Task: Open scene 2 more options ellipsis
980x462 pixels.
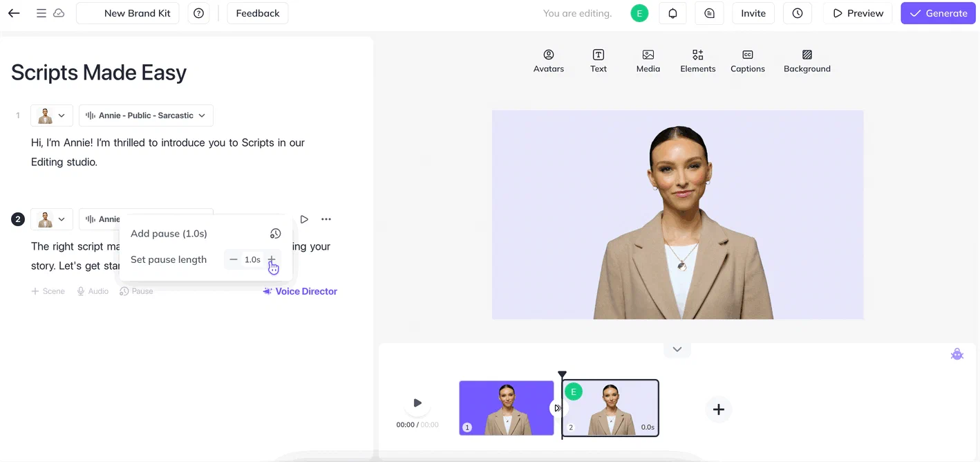Action: tap(326, 219)
